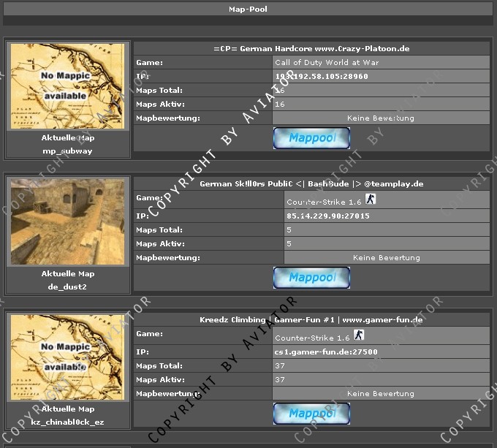Click the de_dust2 map preview image
Viewport: 497px width, 448px height.
tap(68, 221)
